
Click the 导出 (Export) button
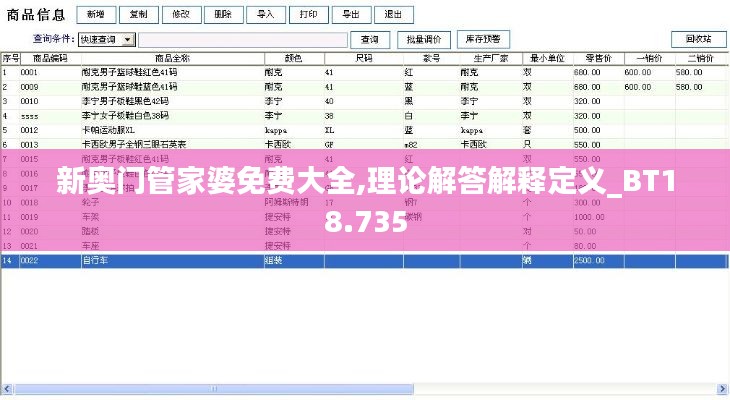point(351,15)
